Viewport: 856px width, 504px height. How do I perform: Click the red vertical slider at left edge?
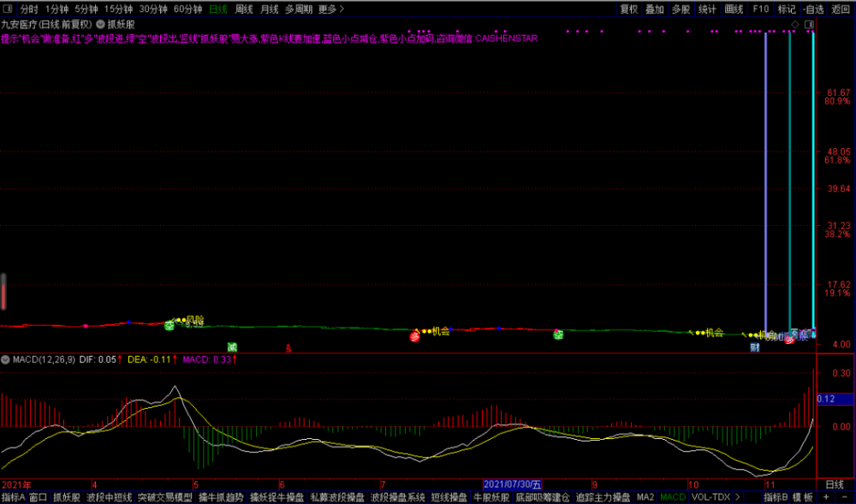tap(3, 292)
